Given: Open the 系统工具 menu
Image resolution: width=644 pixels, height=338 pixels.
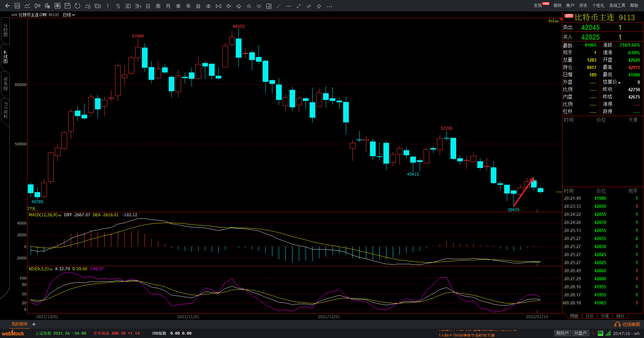Looking at the screenshot, I should tap(617, 5).
